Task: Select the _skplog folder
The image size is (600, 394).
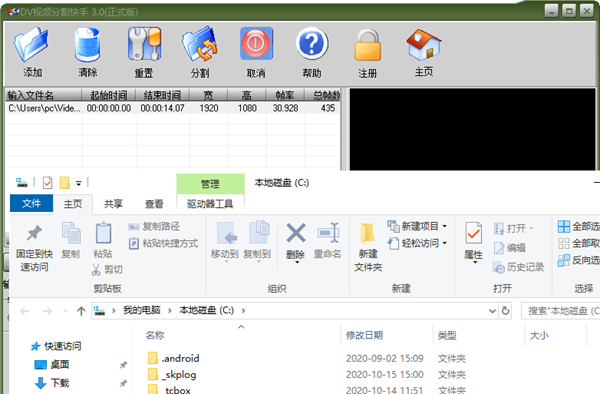Action: pyautogui.click(x=179, y=374)
